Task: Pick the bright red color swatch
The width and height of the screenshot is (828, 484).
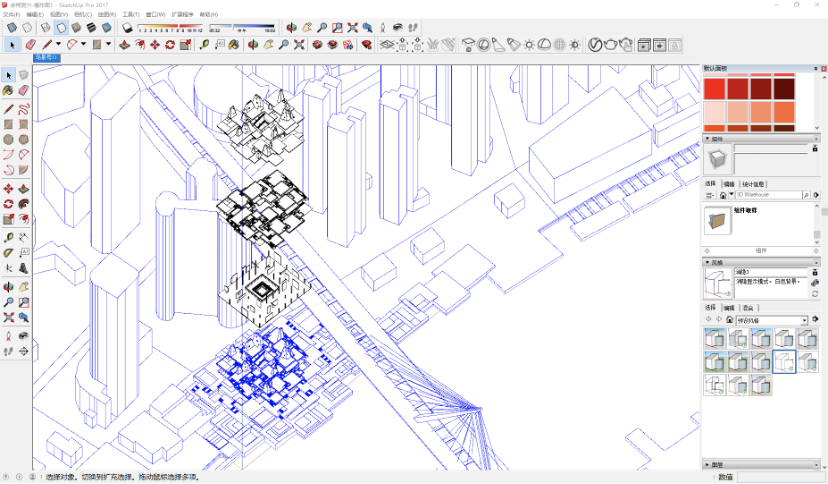Action: coord(714,89)
